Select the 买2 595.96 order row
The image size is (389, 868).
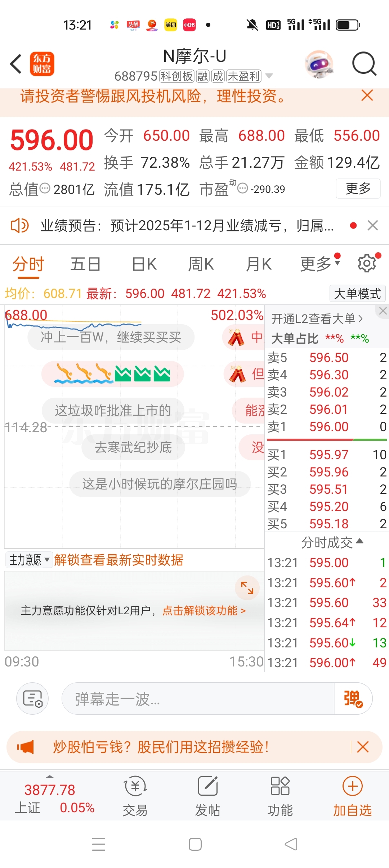pyautogui.click(x=327, y=472)
